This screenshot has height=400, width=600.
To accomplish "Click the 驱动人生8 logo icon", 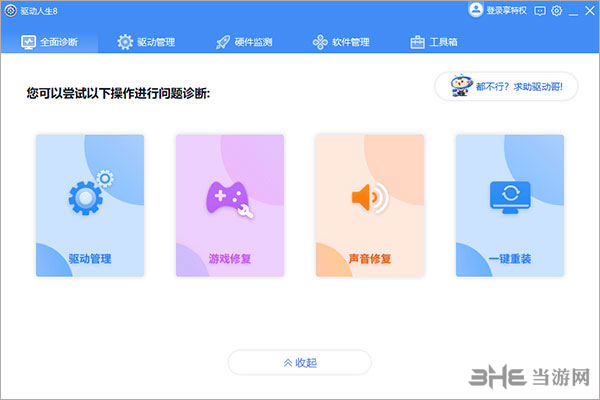I will click(x=10, y=11).
